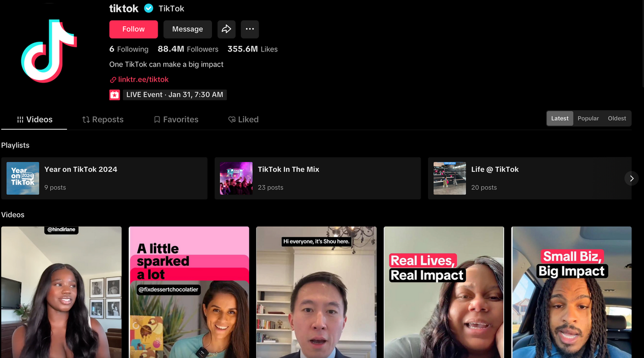Click the blue verified badge icon
The height and width of the screenshot is (358, 644).
tap(149, 8)
